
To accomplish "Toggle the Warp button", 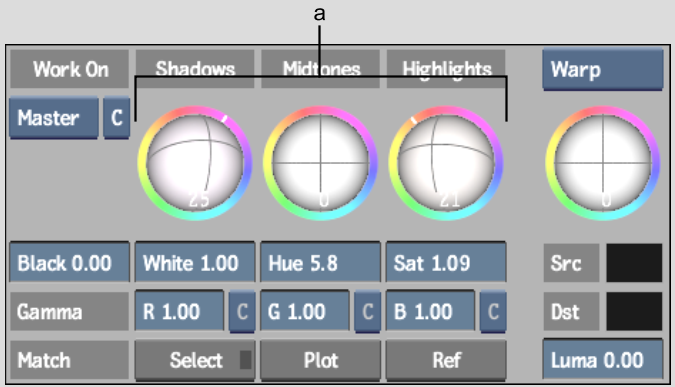I will tap(603, 69).
